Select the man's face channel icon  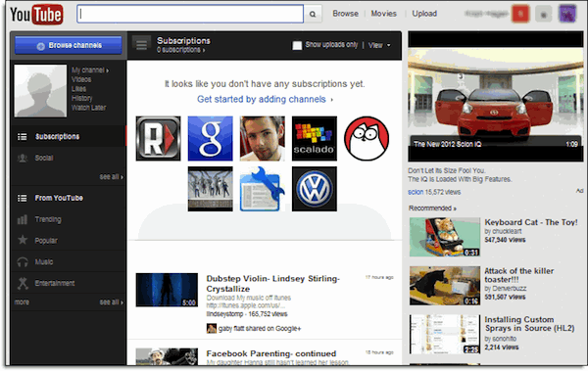pos(263,138)
